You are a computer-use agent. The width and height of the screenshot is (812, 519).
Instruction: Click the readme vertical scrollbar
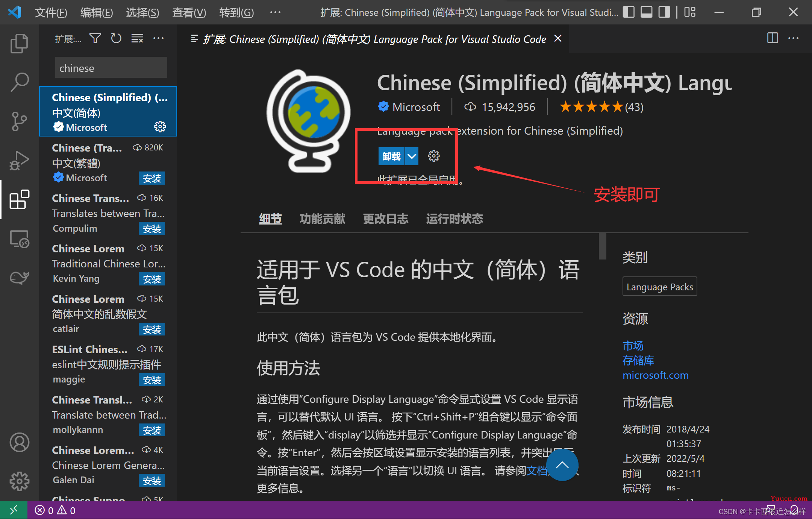pos(603,246)
